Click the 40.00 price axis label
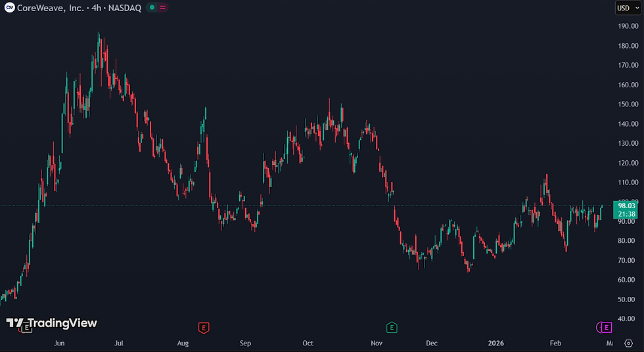Viewport: 644px width, 352px height. pos(626,319)
